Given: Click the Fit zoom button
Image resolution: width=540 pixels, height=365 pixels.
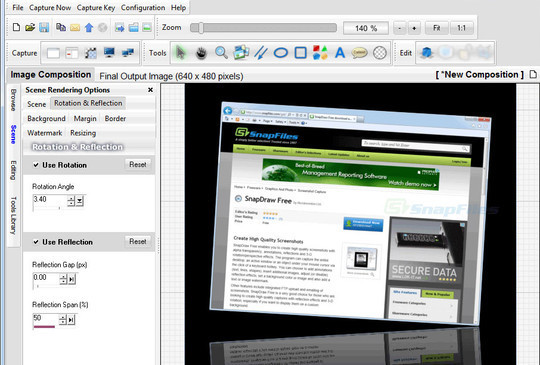Looking at the screenshot, I should click(436, 28).
